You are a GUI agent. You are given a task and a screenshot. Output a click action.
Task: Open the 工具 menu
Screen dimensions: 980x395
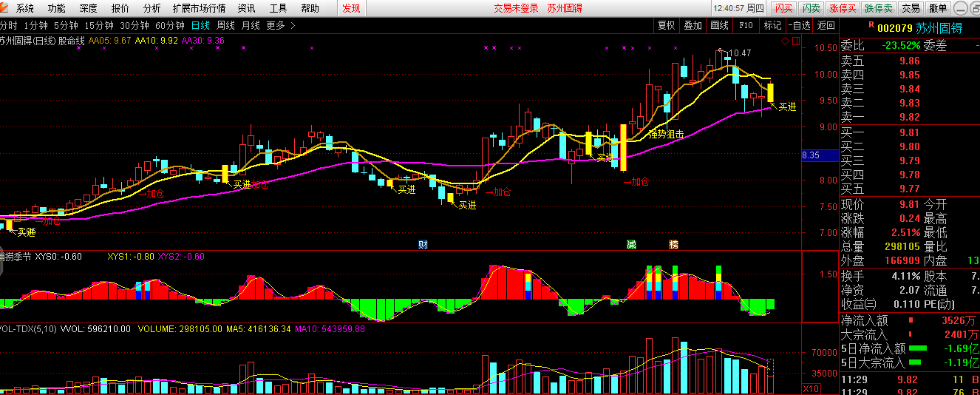point(278,8)
